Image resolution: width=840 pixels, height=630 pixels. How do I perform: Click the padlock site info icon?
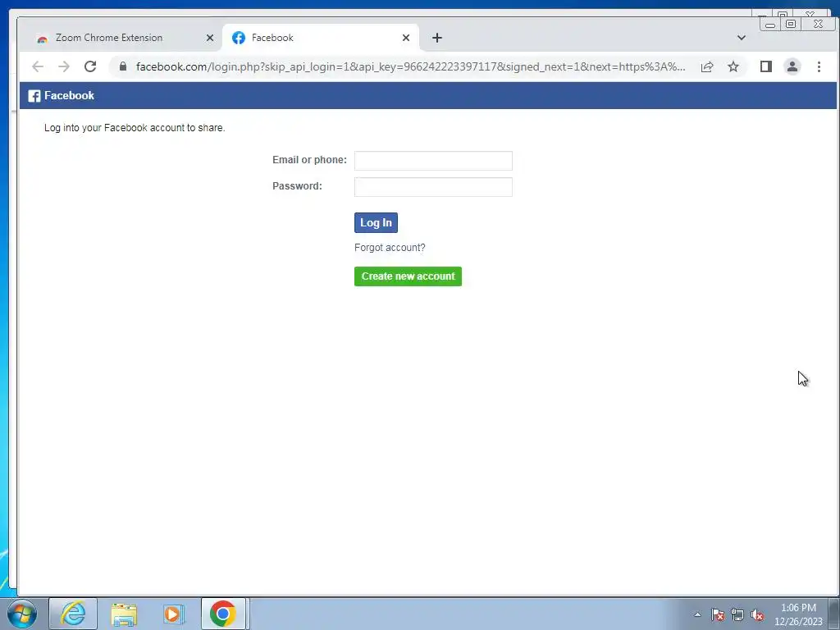(x=123, y=66)
